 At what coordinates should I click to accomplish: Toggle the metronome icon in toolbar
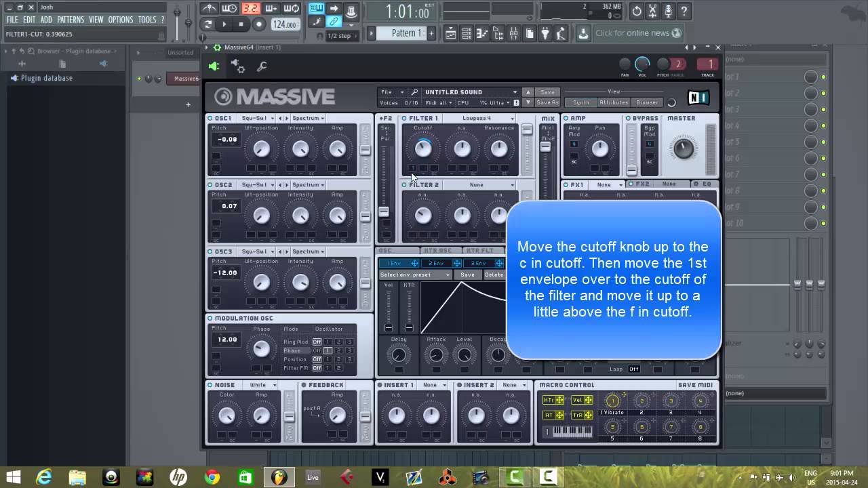[210, 8]
